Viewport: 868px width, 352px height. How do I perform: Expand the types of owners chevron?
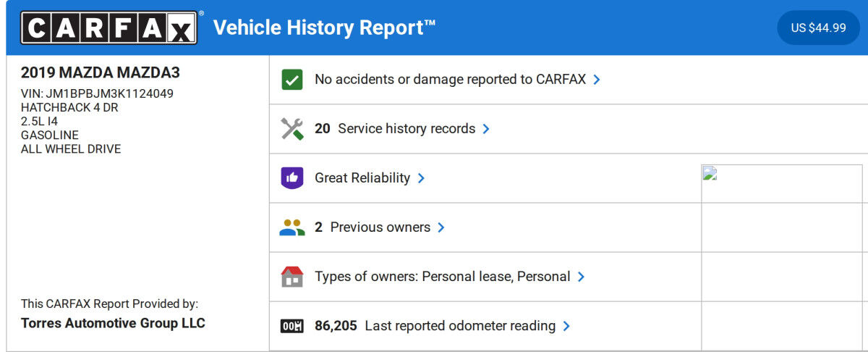tap(581, 277)
